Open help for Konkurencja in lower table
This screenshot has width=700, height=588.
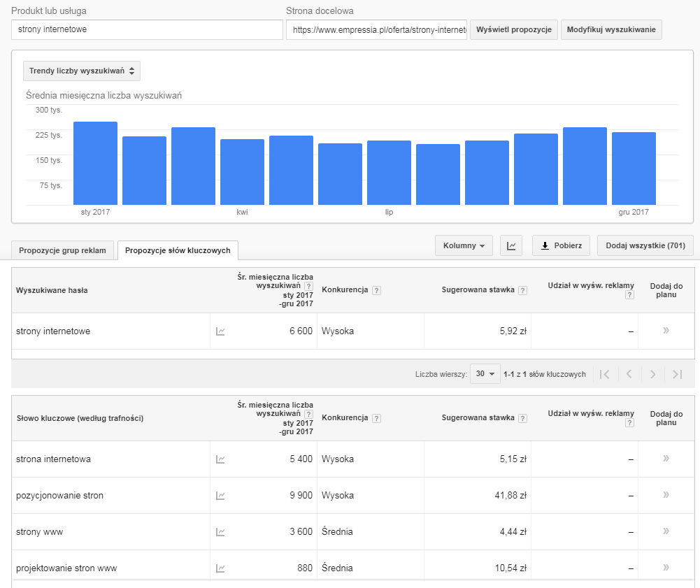[376, 419]
